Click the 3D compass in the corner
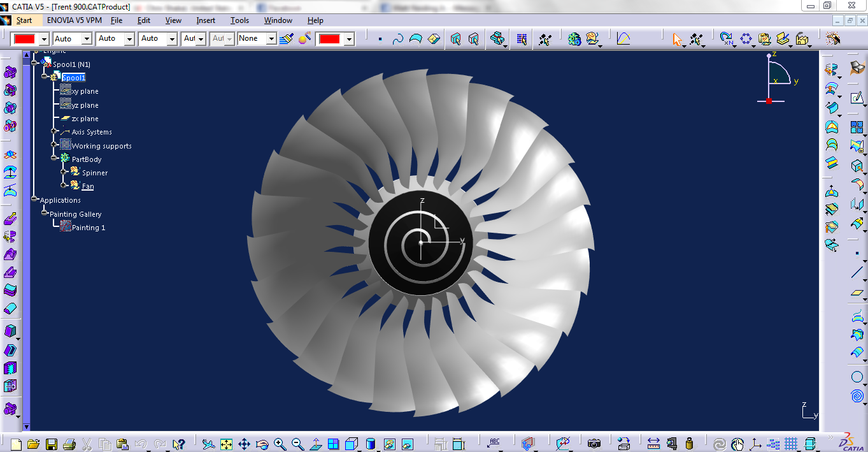This screenshot has width=868, height=452. [776, 78]
